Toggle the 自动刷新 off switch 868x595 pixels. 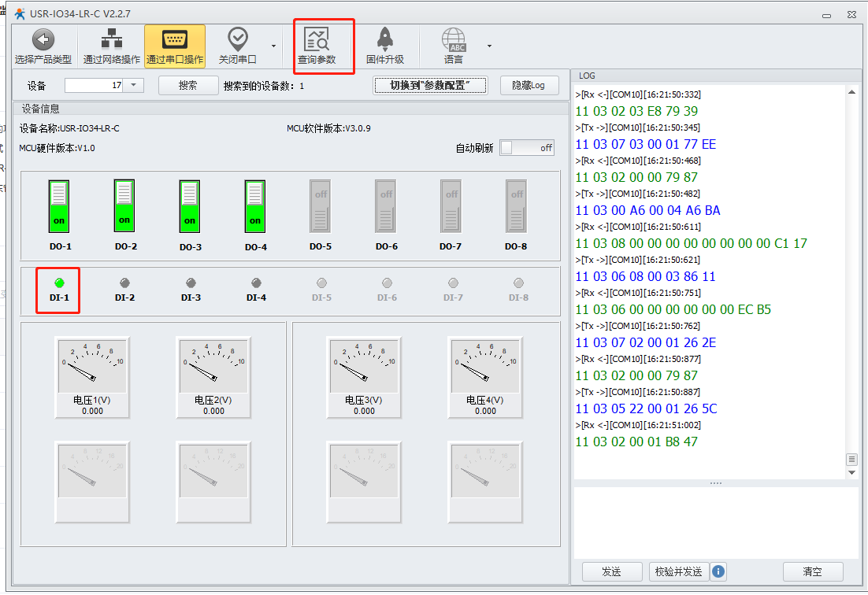tap(527, 148)
